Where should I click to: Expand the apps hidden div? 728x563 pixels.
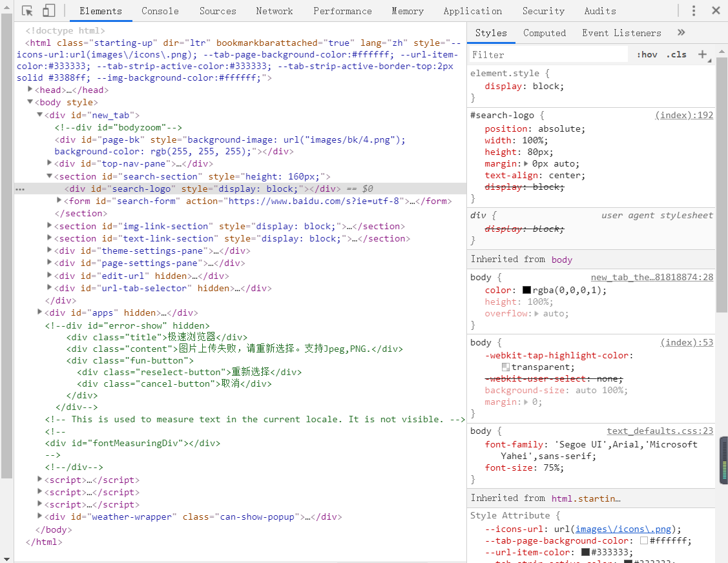[x=39, y=312]
